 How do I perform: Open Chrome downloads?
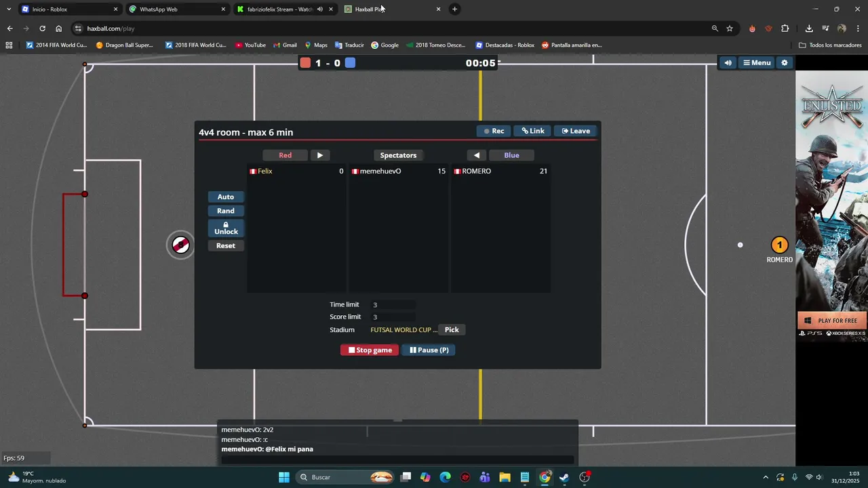(809, 28)
